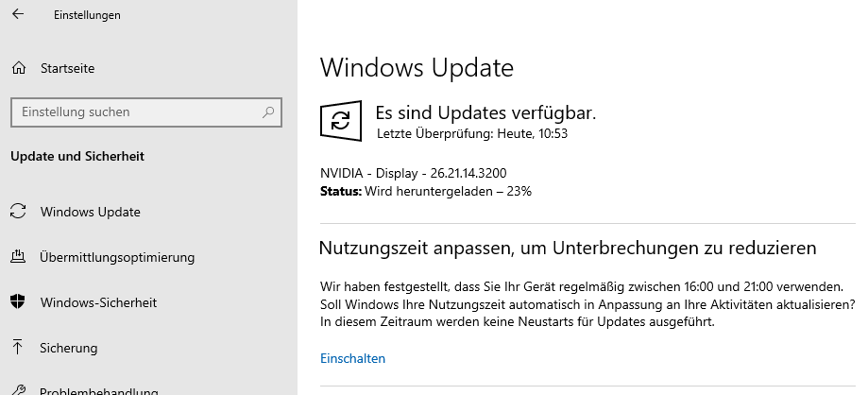Open the Übermittlungsoptimierung page
Screen dimensions: 868x395
(117, 257)
